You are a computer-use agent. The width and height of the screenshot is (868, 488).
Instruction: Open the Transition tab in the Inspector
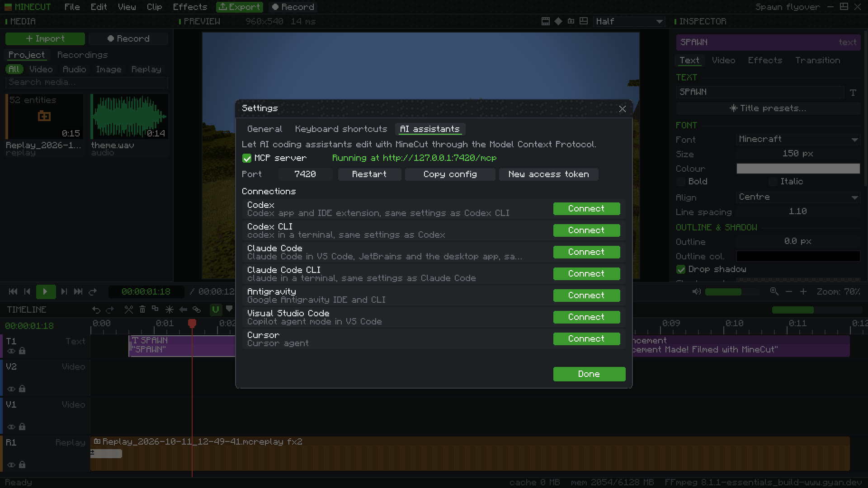click(817, 60)
